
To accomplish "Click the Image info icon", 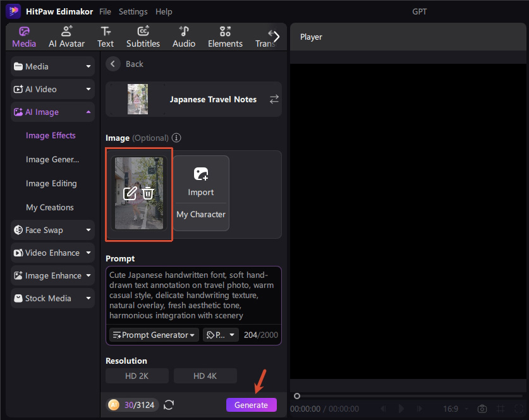I will 176,138.
